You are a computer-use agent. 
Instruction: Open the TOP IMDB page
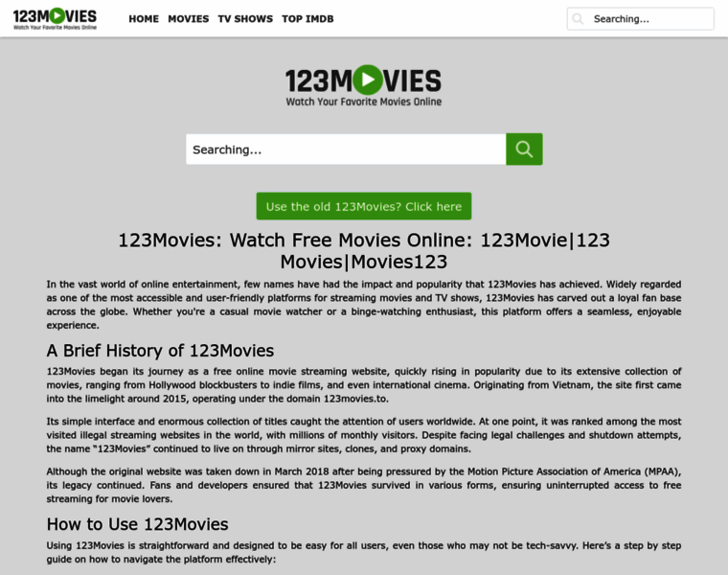[x=307, y=18]
